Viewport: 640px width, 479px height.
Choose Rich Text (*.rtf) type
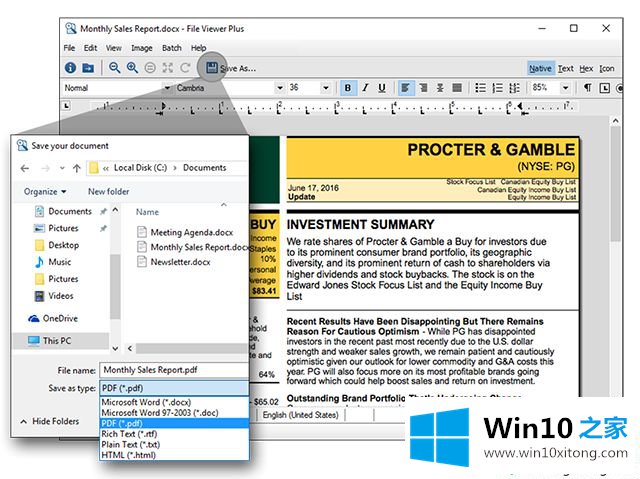click(x=174, y=434)
